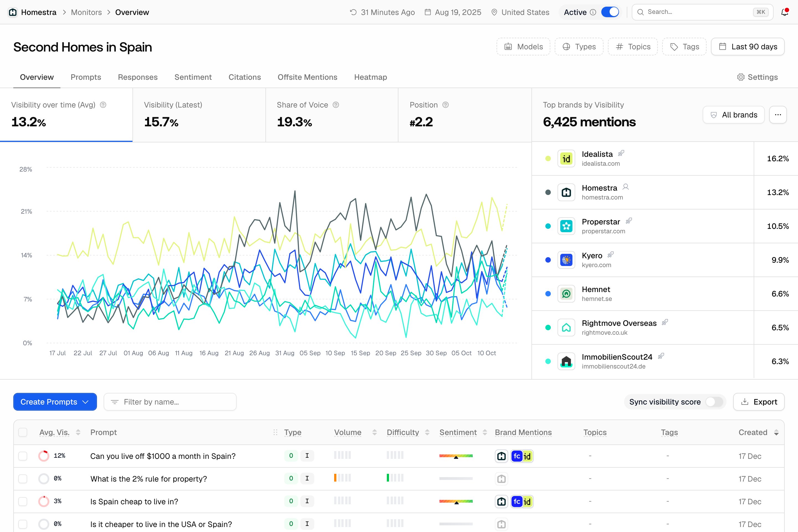Toggle the Sync visibility score switch
Viewport: 798px width, 532px height.
[x=714, y=402]
